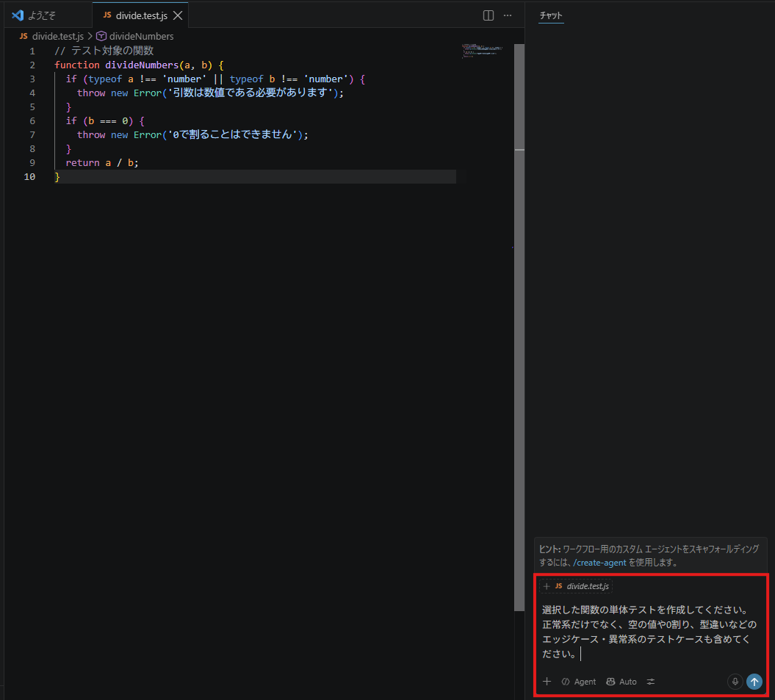775x700 pixels.
Task: Split the editor to the right
Action: click(x=489, y=15)
